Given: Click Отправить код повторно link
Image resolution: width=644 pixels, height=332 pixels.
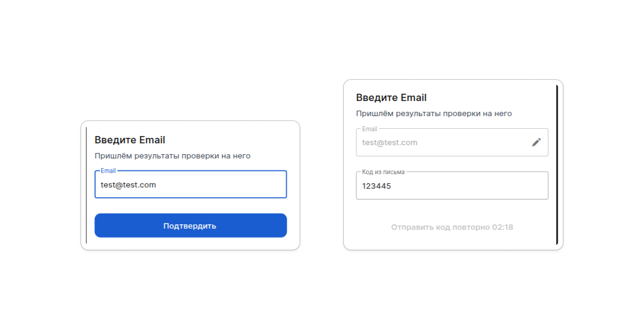Looking at the screenshot, I should coord(440,227).
